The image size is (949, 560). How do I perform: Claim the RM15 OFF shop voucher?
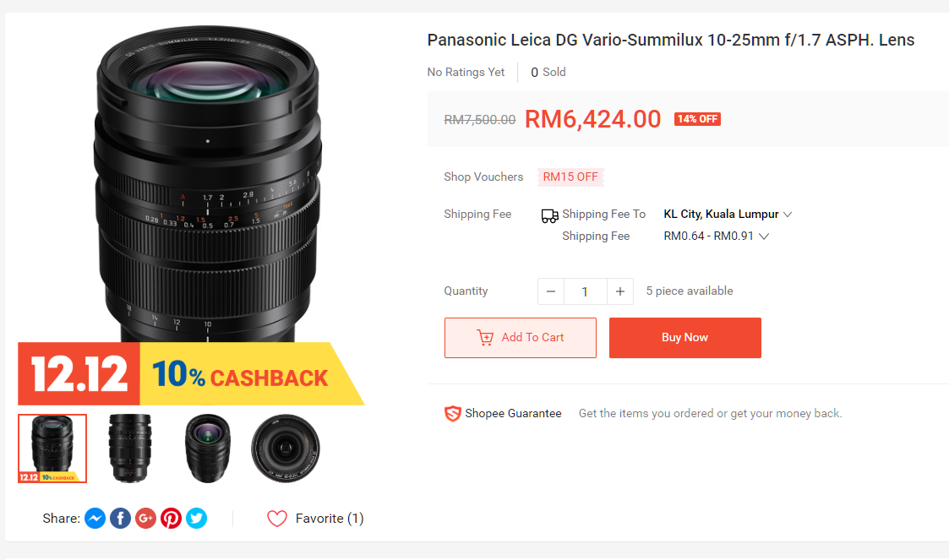pyautogui.click(x=570, y=177)
